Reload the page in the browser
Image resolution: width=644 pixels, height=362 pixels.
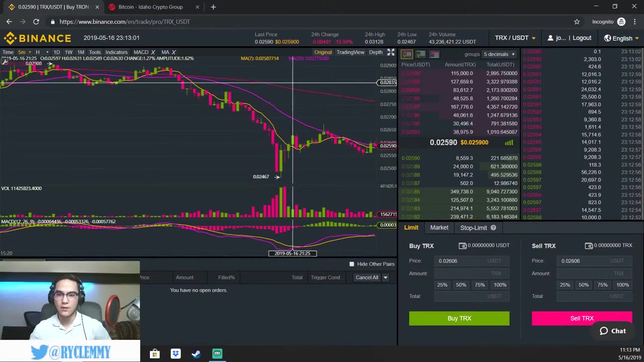point(36,22)
